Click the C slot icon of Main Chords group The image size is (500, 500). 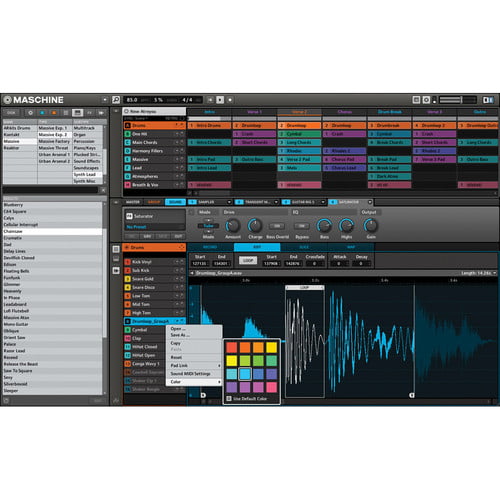(127, 142)
